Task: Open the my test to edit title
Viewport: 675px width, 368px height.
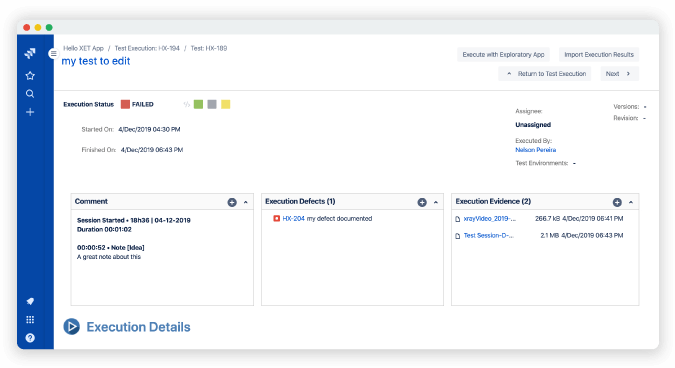Action: pyautogui.click(x=96, y=61)
